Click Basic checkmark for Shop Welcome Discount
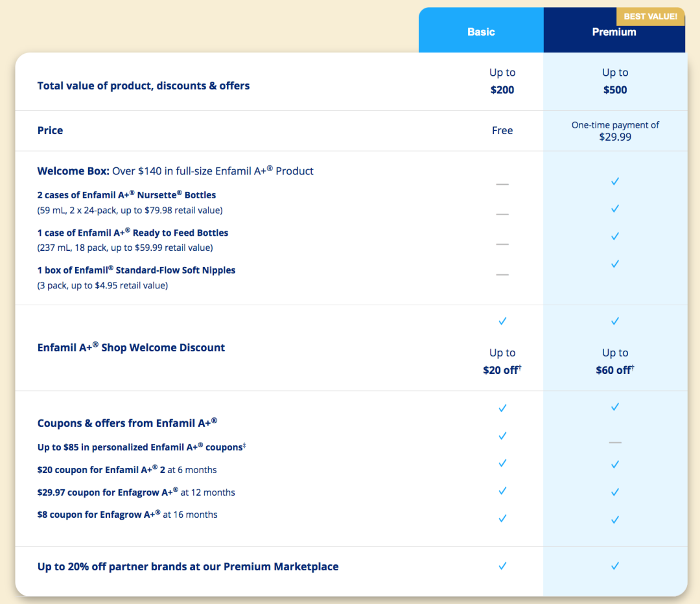 coord(503,321)
